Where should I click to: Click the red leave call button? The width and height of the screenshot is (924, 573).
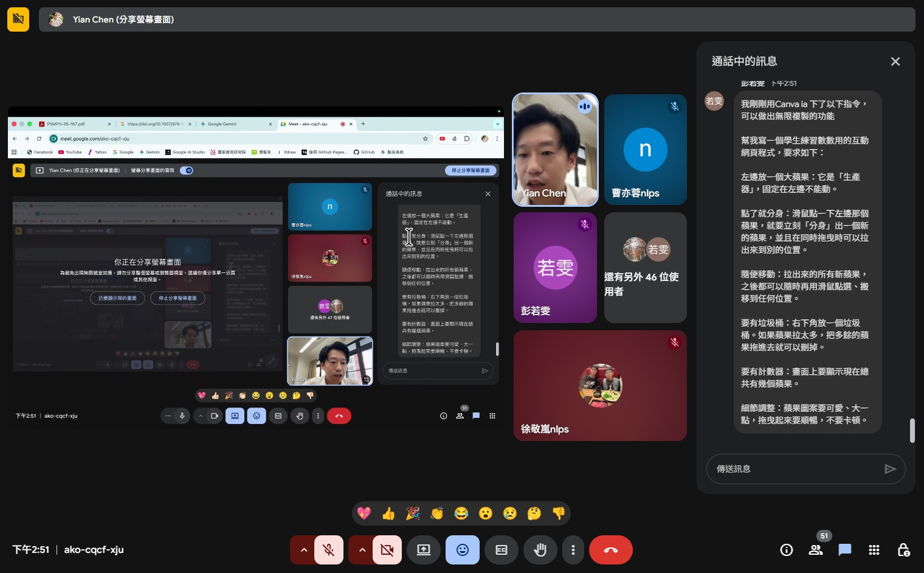click(610, 550)
